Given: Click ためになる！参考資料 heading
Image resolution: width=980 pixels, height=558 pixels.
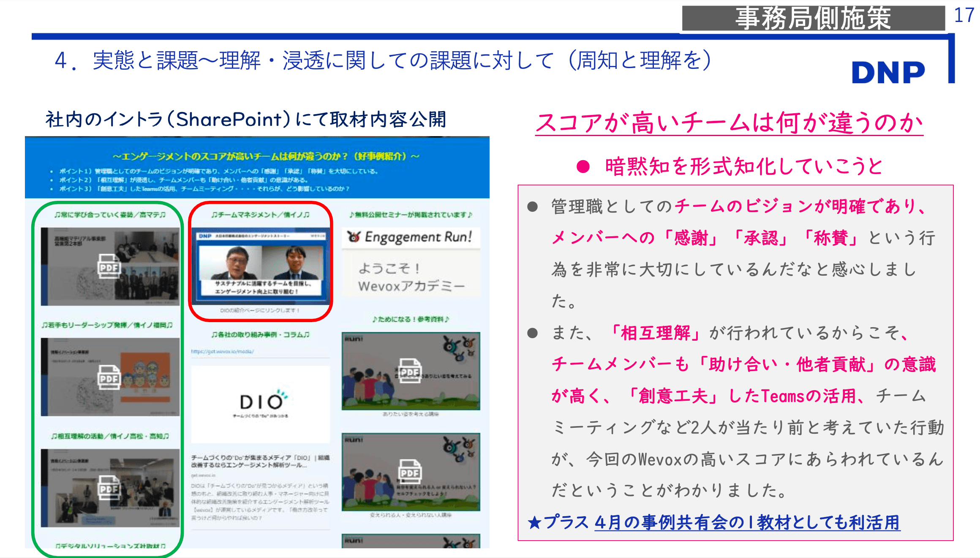Looking at the screenshot, I should pos(411,319).
